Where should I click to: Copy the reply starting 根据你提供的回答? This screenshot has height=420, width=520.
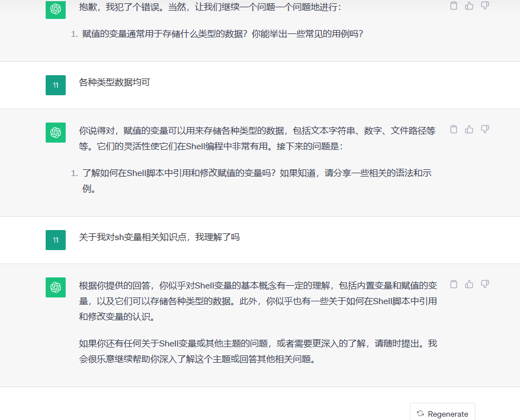click(x=454, y=284)
